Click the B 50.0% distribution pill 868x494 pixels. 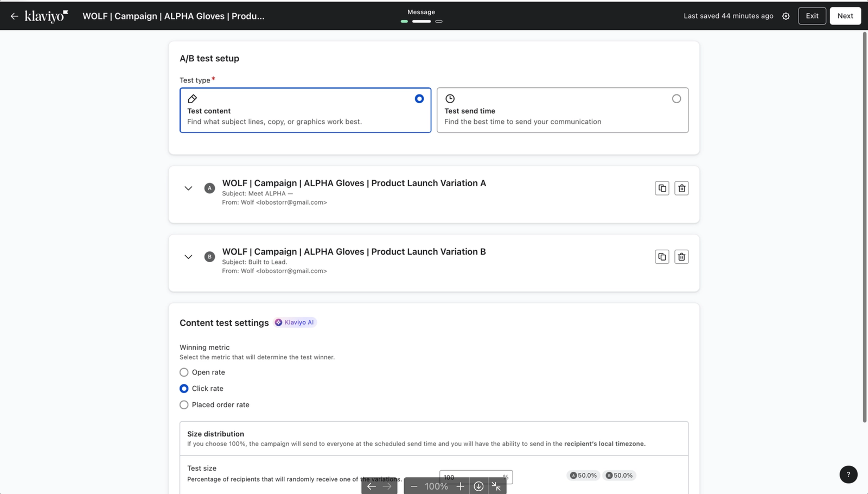click(x=619, y=476)
